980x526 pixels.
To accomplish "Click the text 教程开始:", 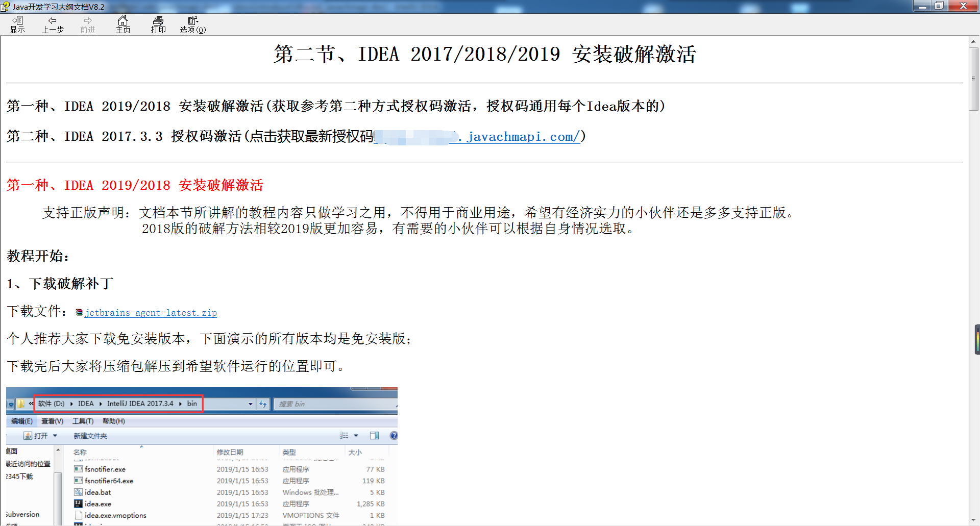I will click(38, 256).
